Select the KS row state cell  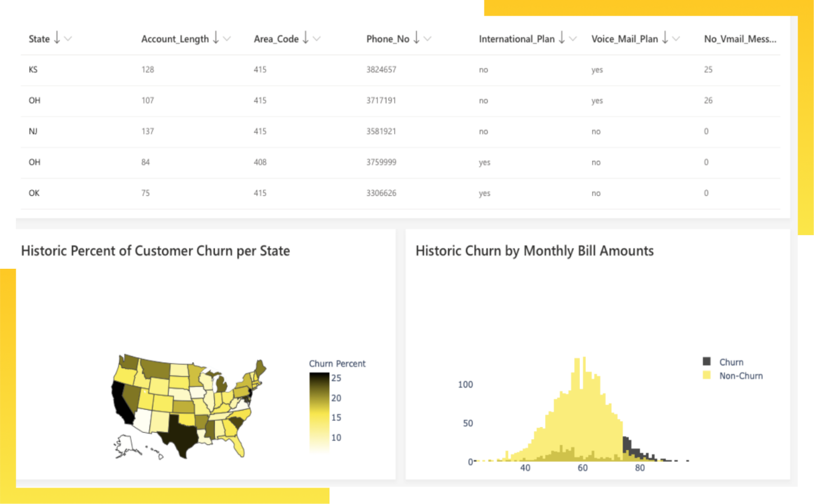(x=33, y=70)
